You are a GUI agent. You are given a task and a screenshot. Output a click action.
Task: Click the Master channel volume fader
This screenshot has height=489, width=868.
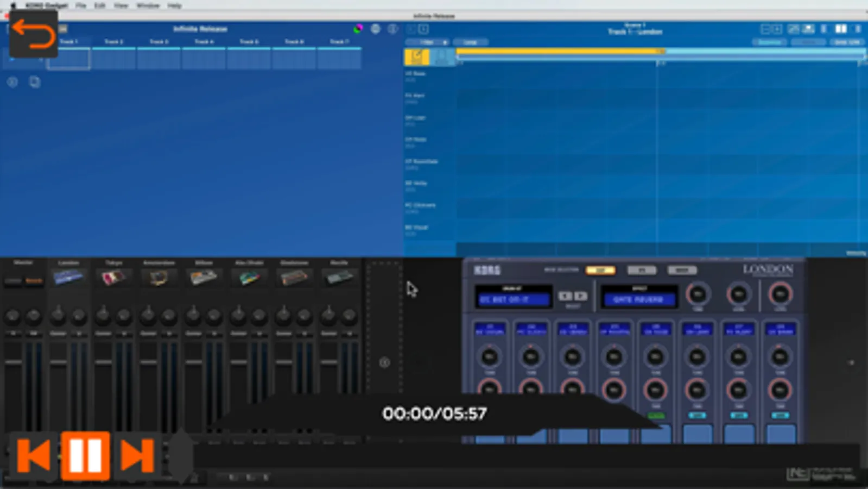coord(13,362)
